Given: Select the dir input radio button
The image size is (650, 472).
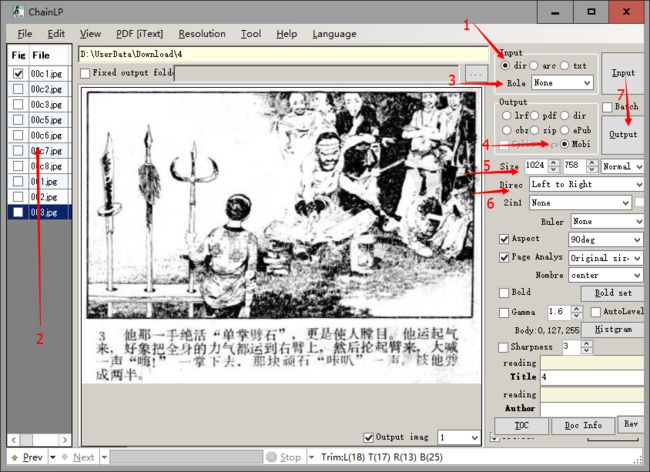Looking at the screenshot, I should point(505,65).
